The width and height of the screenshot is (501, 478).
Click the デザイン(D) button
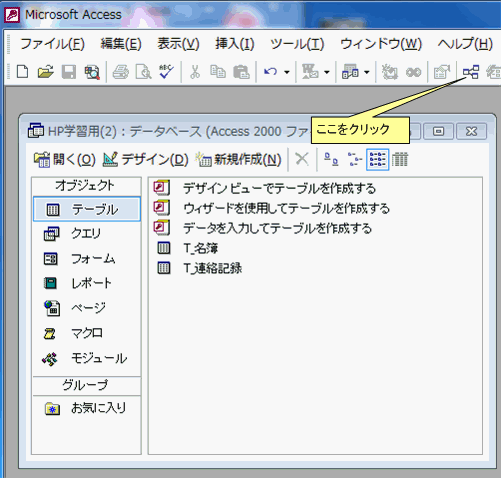[146, 159]
